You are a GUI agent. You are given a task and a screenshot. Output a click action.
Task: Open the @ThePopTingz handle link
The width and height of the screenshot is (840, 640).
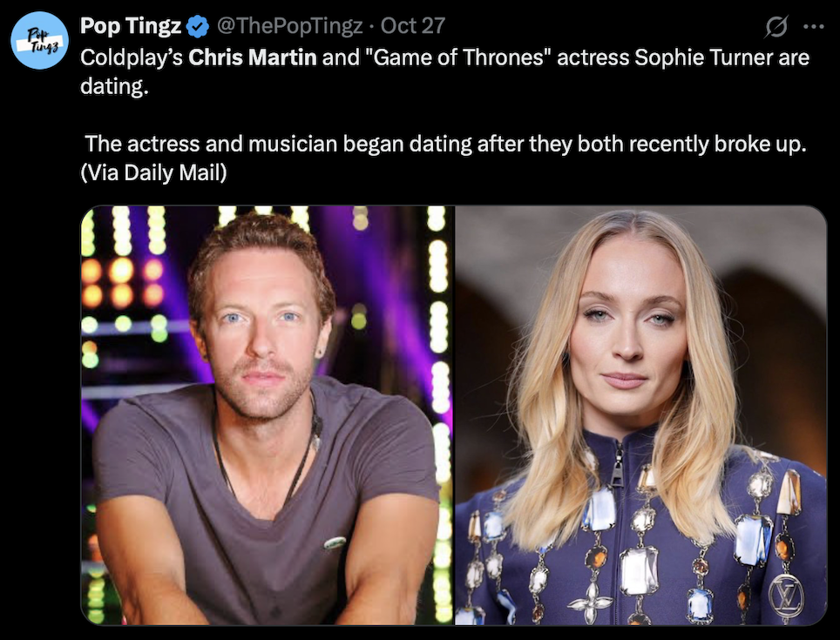click(x=289, y=25)
